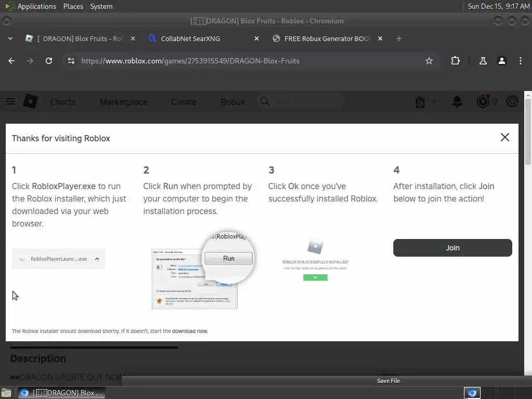This screenshot has width=532, height=399.
Task: Open the System menu
Action: click(x=101, y=6)
